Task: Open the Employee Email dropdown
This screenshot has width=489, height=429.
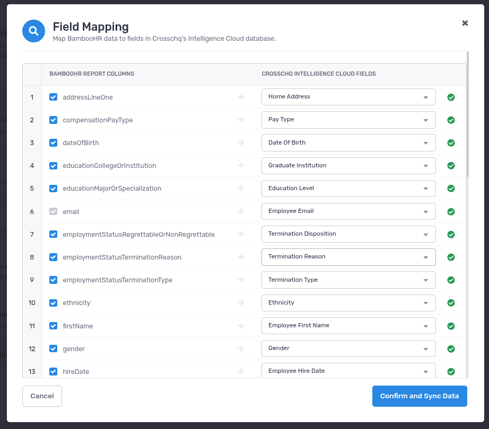Action: (348, 211)
